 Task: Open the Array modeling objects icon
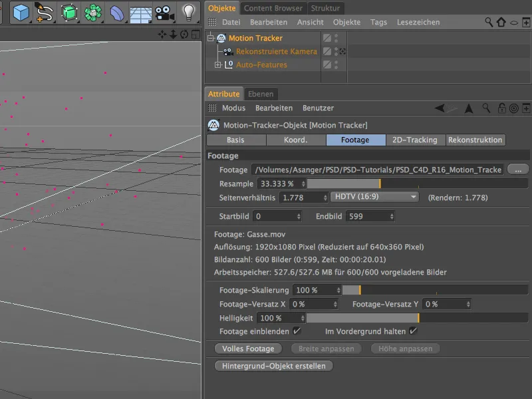(93, 13)
